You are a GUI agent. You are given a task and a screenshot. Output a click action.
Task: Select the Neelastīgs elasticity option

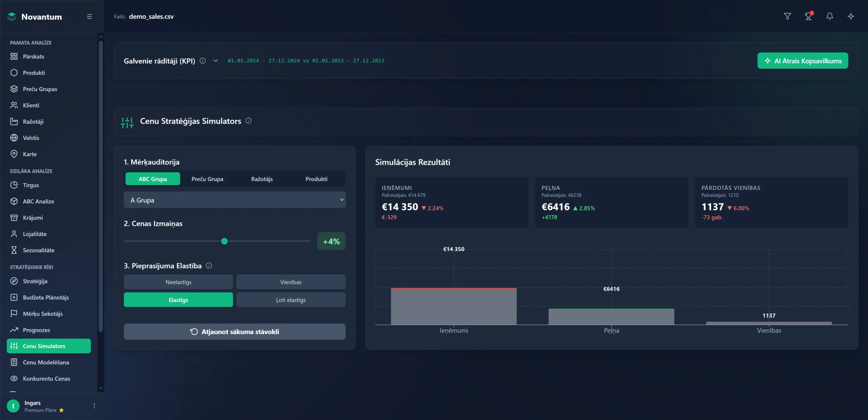click(x=178, y=282)
